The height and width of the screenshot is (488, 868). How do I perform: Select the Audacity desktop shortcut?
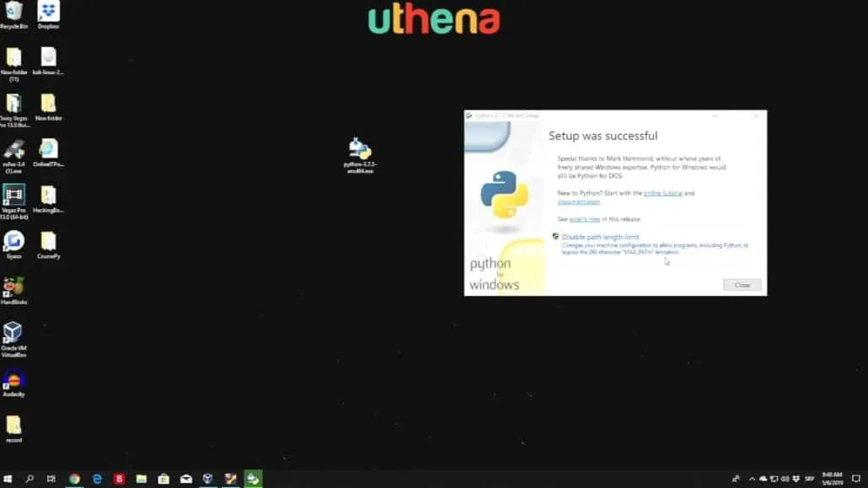pyautogui.click(x=13, y=383)
